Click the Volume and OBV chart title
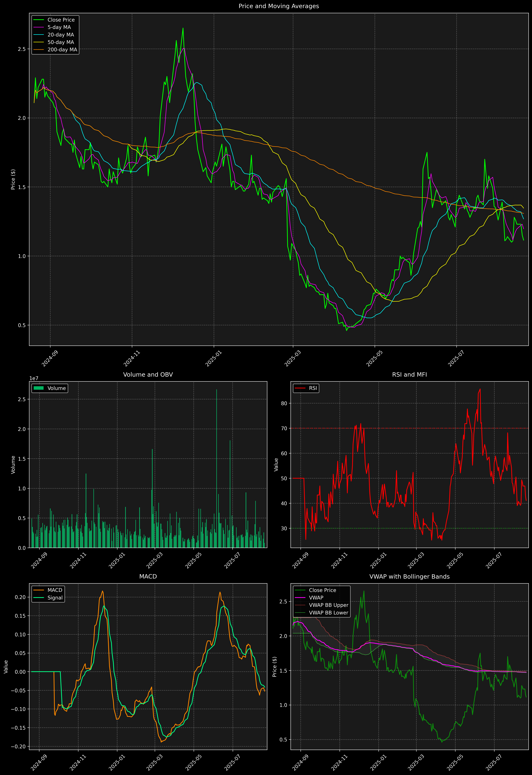 click(x=148, y=374)
